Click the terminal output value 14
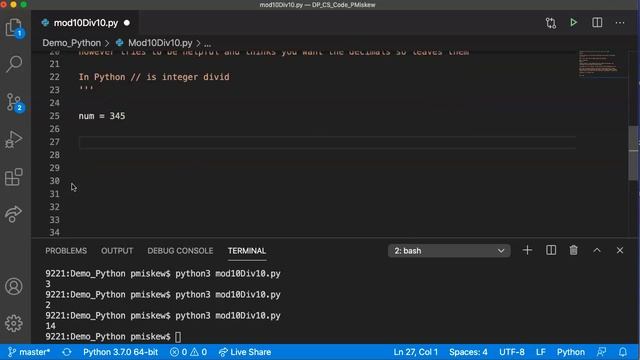 click(50, 326)
